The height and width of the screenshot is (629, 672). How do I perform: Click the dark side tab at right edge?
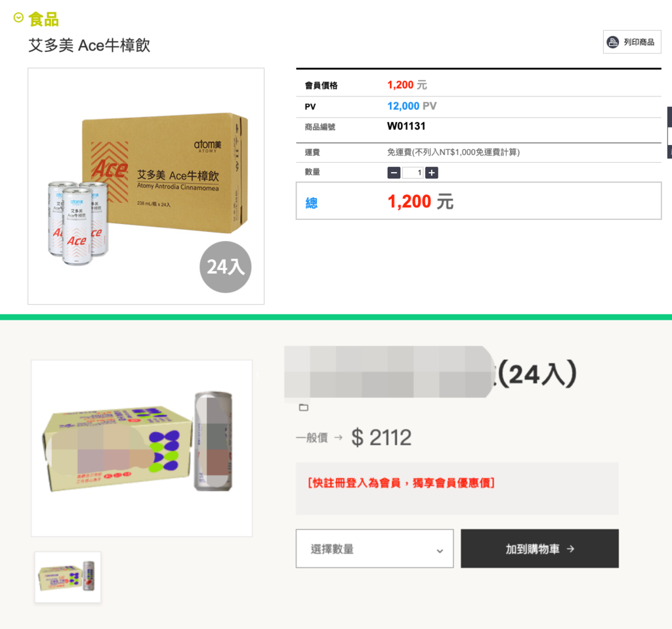coord(669,133)
